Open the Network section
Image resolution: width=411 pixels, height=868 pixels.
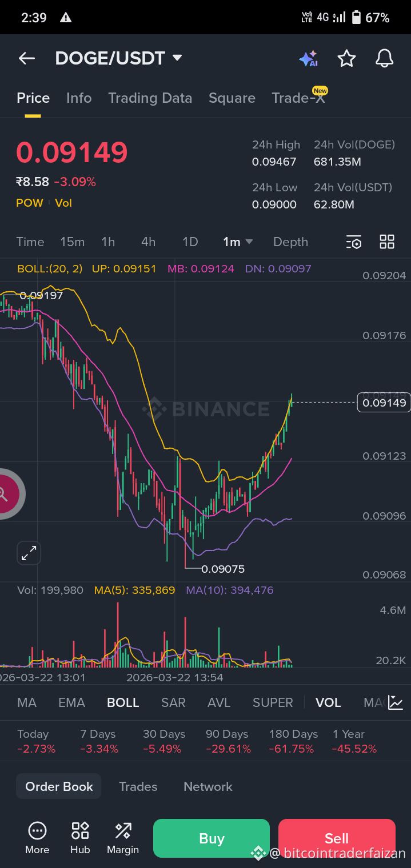[x=208, y=786]
